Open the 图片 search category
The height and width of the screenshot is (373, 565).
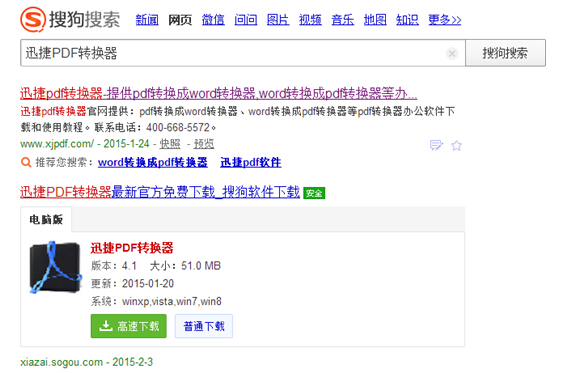pyautogui.click(x=278, y=20)
